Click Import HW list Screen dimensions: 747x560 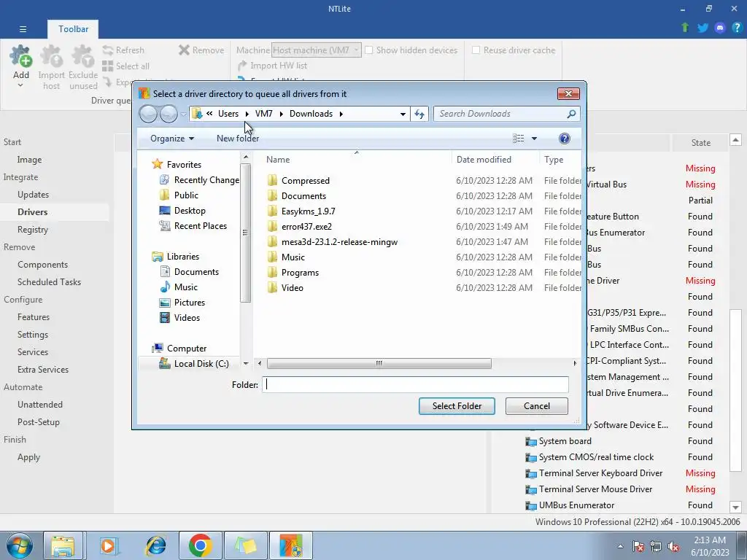click(272, 66)
